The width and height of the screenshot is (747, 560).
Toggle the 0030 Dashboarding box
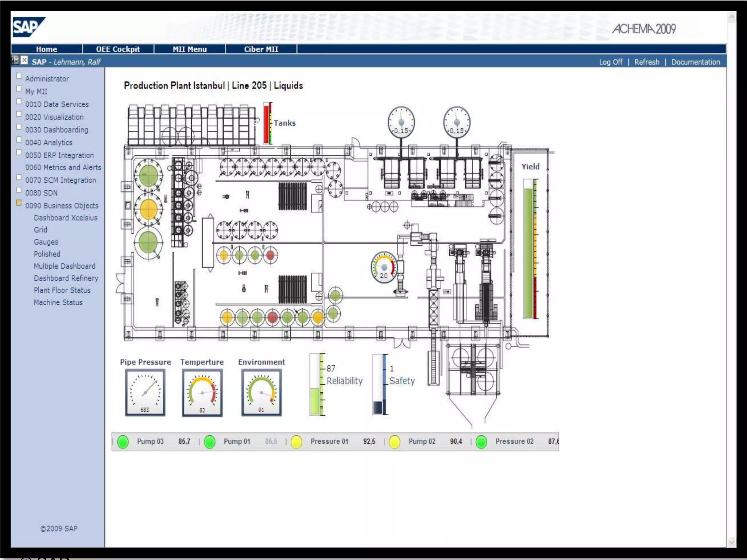(19, 127)
